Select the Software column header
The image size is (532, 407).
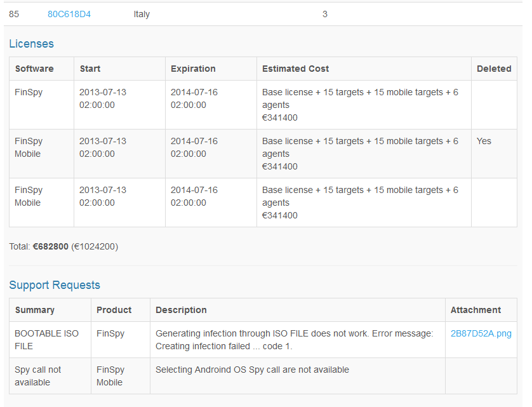coord(34,69)
